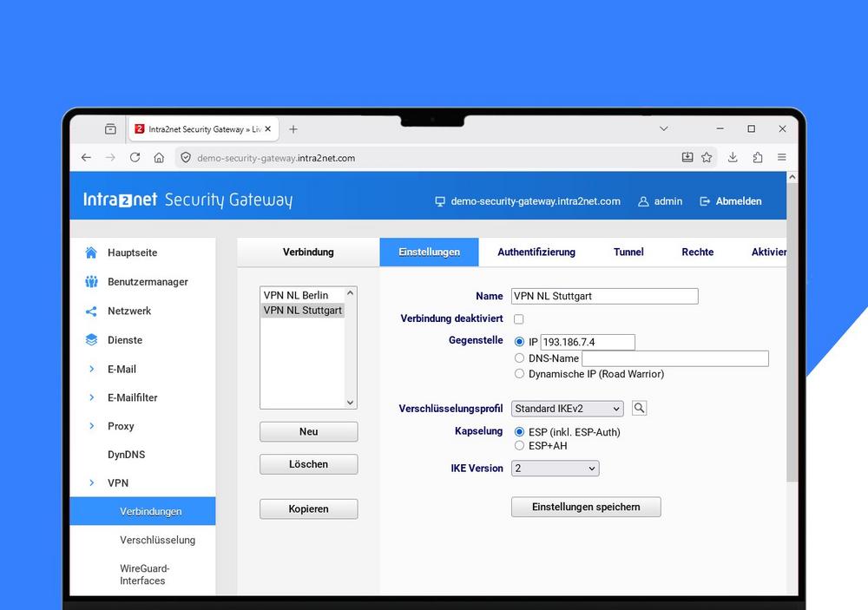This screenshot has height=610, width=868.
Task: Open the extensions puzzle icon
Action: [757, 157]
